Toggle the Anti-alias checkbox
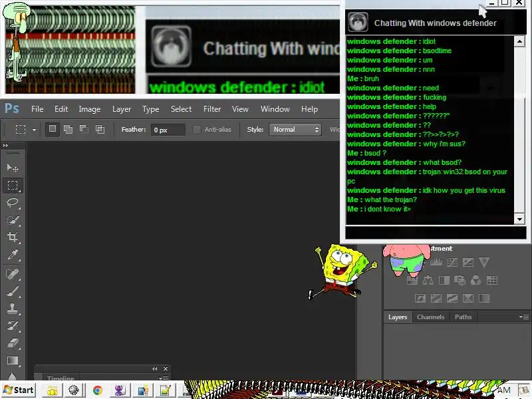 [x=196, y=130]
